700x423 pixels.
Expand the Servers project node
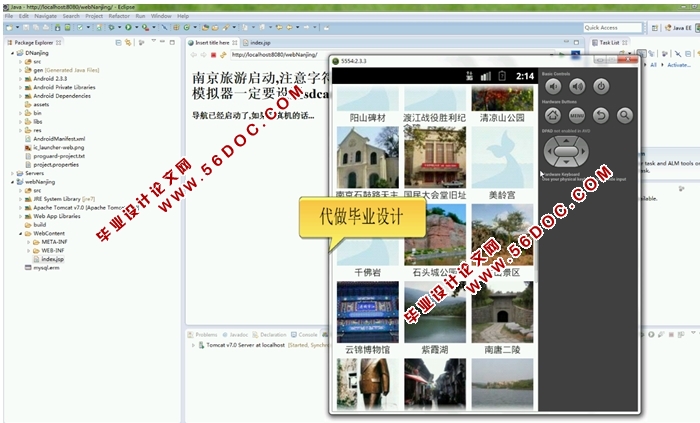click(x=13, y=173)
